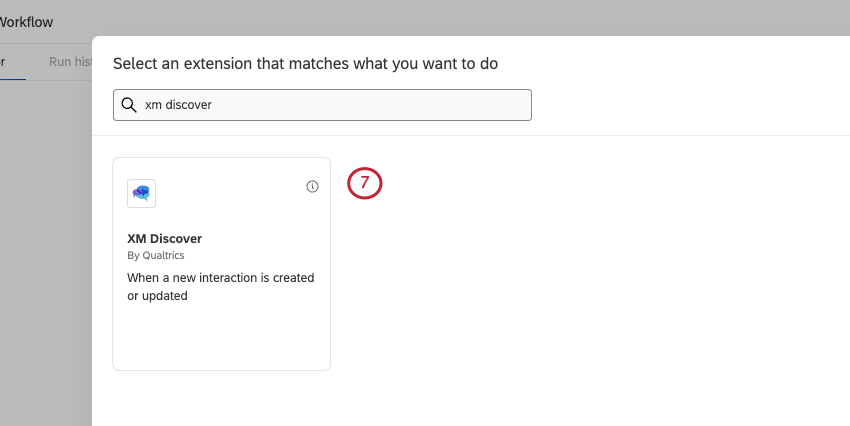Click the "Select an extension" dialog heading
The width and height of the screenshot is (850, 426).
(305, 64)
